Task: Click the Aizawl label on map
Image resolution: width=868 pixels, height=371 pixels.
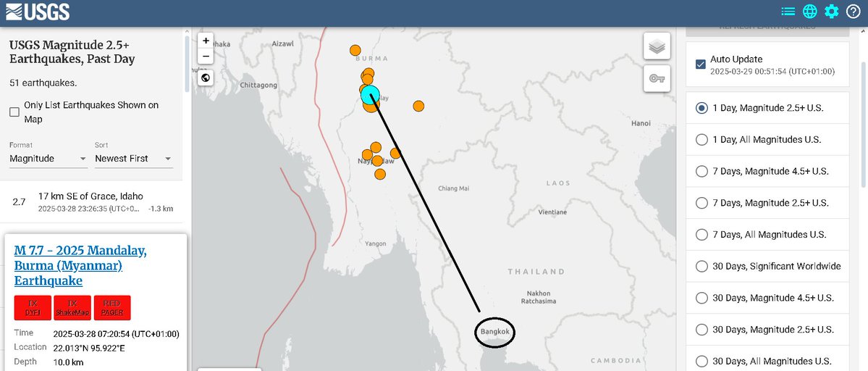Action: (x=283, y=43)
